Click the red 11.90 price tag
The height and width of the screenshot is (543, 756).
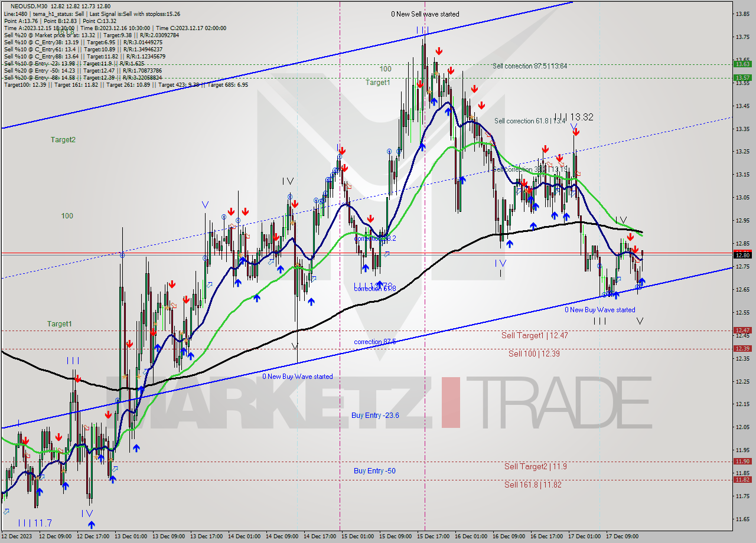pos(742,462)
